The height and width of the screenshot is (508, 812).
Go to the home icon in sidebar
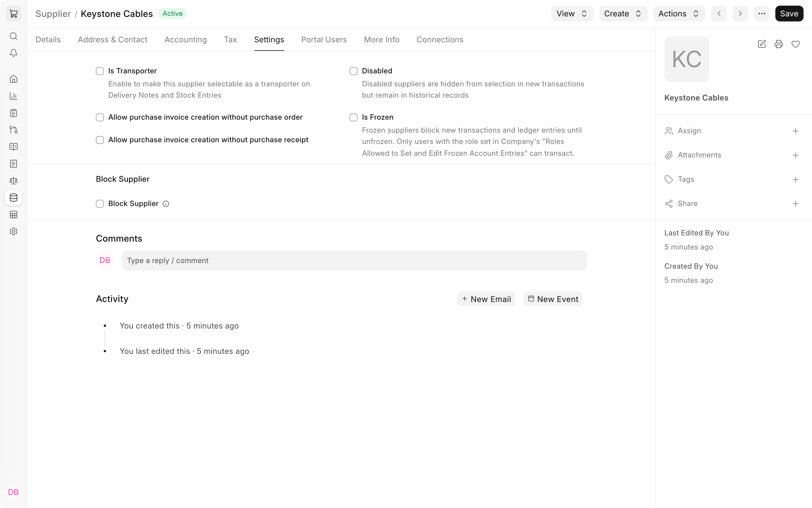pos(14,79)
